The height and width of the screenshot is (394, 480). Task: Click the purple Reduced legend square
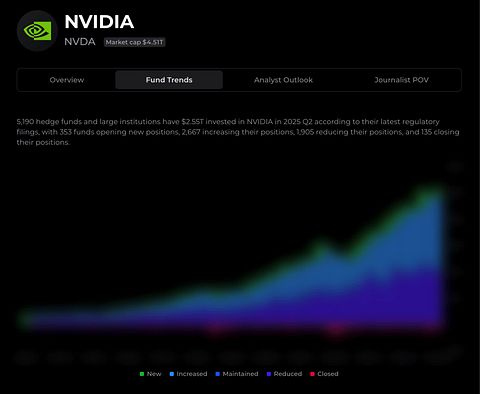[x=269, y=374]
